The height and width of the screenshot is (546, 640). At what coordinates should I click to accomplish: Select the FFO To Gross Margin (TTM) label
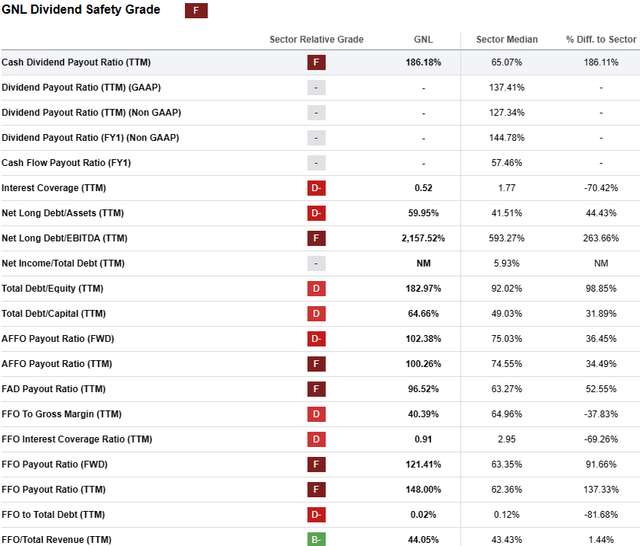pos(61,414)
